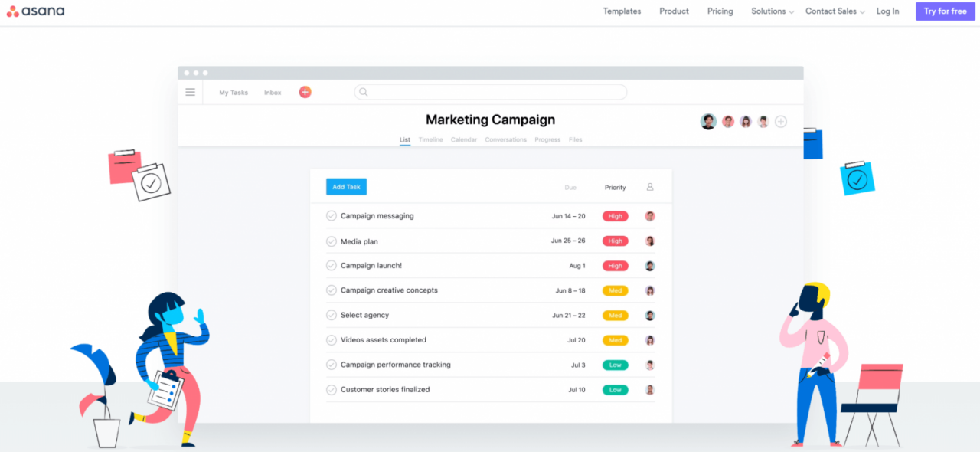Check off the Media plan task

(x=331, y=241)
